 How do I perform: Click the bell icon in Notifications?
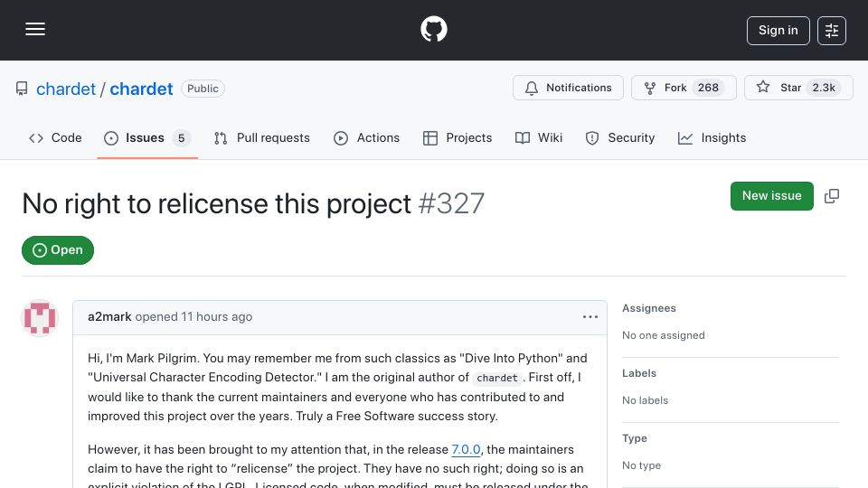click(x=532, y=88)
